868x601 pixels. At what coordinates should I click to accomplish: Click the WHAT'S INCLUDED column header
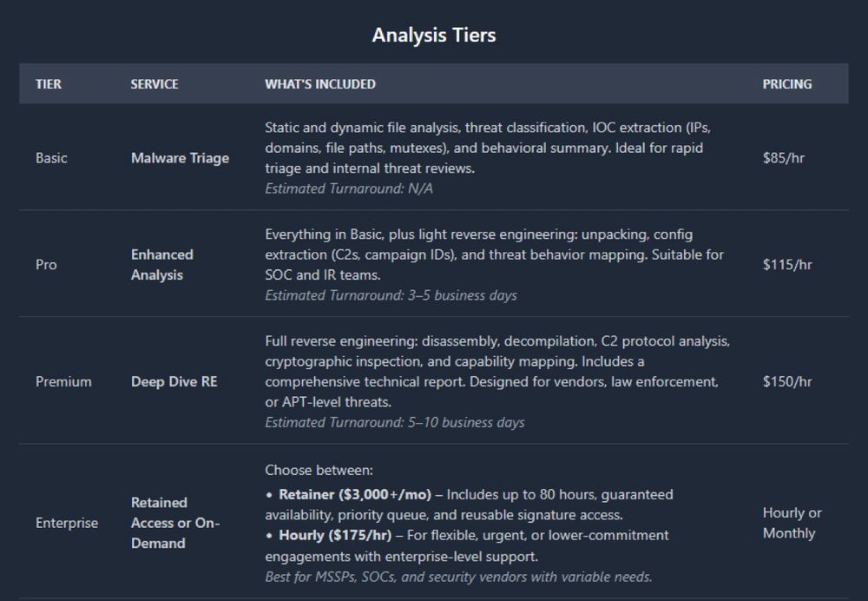pos(320,84)
